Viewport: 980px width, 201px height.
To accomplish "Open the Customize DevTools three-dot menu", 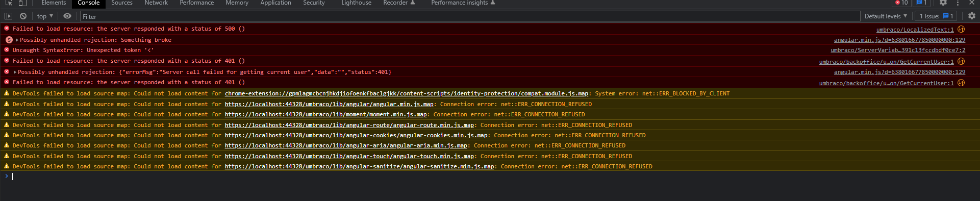I will (958, 3).
